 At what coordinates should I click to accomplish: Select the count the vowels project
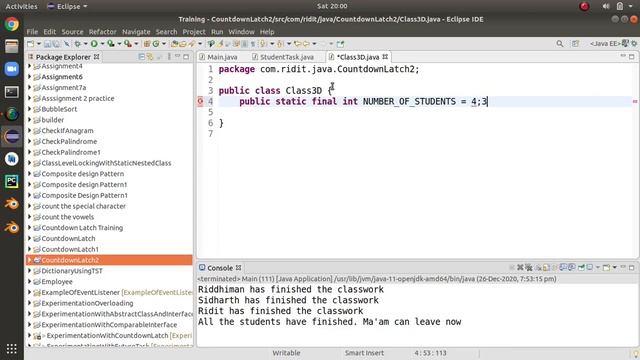[x=68, y=217]
